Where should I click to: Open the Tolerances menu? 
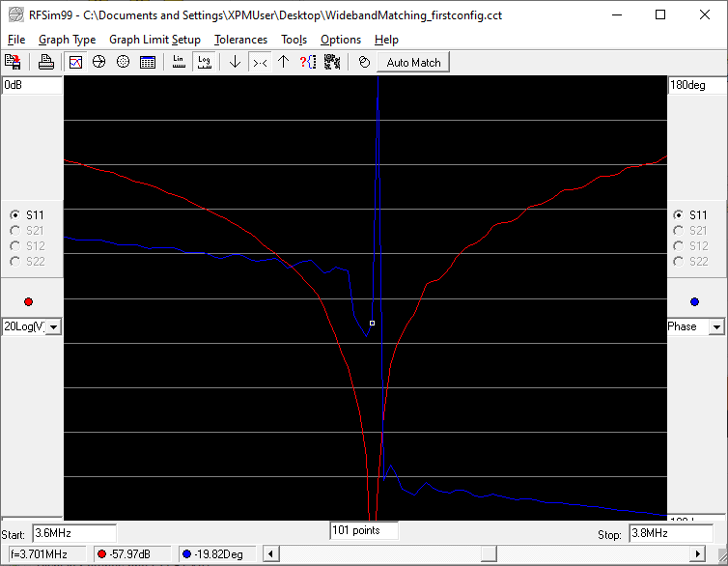point(240,40)
